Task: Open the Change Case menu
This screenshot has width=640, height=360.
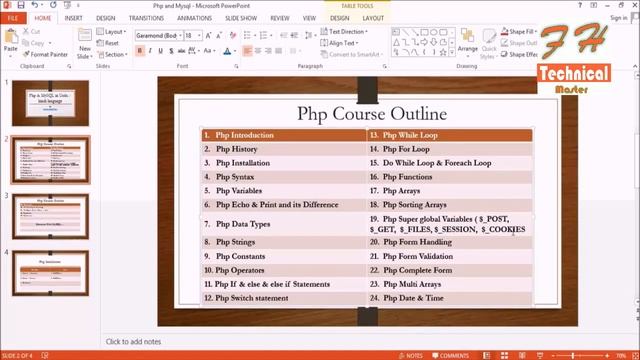Action: pyautogui.click(x=209, y=51)
